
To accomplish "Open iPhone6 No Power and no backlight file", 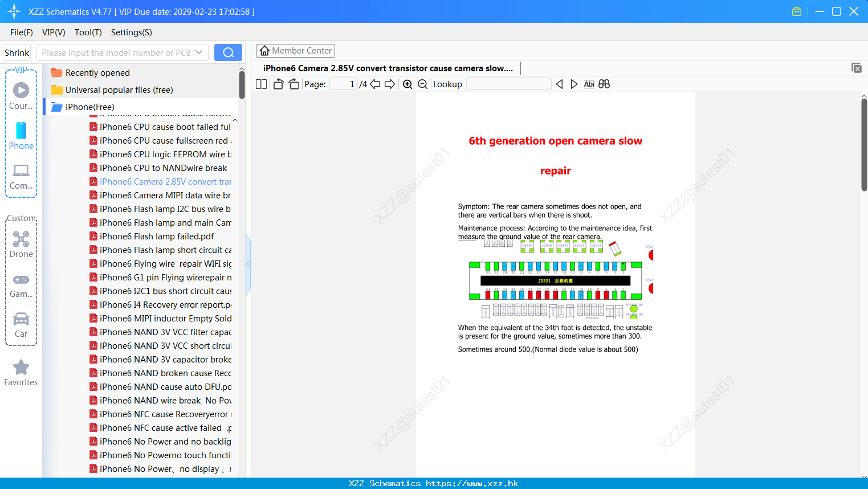I will pyautogui.click(x=160, y=442).
